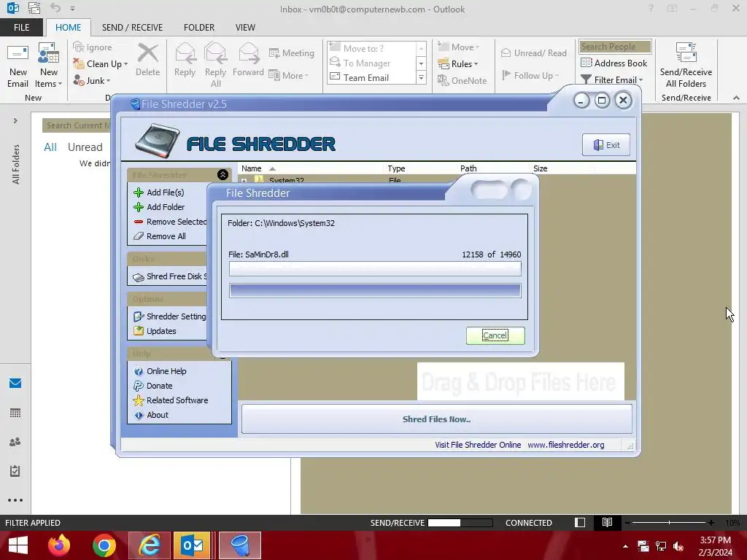Open Related Software in File Shredder
This screenshot has width=747, height=560.
pos(171,400)
